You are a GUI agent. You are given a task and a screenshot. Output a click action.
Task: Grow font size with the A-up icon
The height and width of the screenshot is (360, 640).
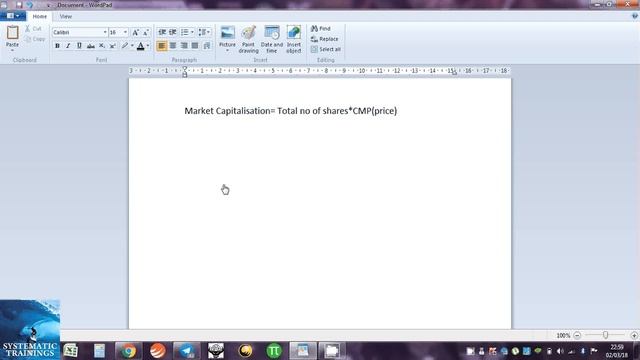point(135,32)
